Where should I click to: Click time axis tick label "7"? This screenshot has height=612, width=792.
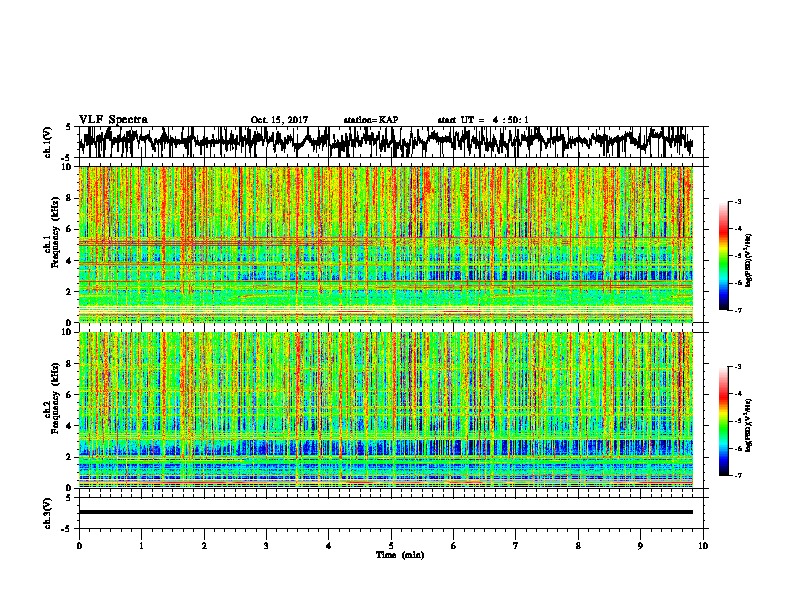[516, 546]
